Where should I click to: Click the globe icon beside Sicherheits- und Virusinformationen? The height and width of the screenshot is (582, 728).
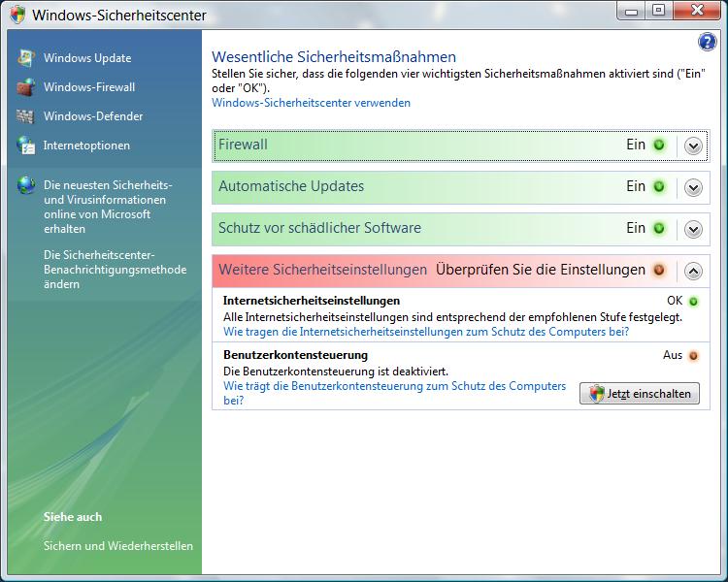(x=26, y=185)
